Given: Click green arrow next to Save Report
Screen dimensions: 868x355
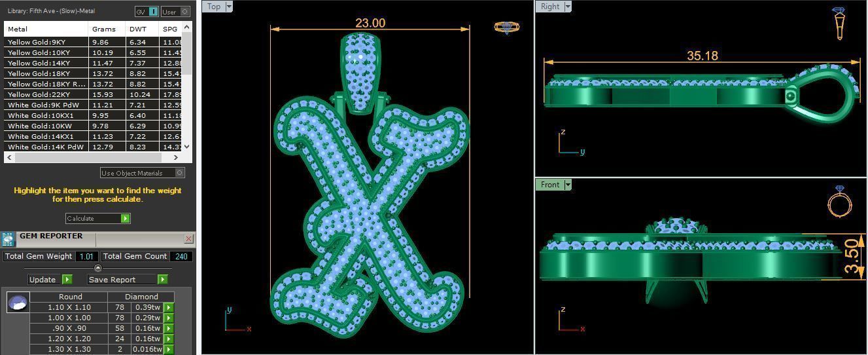Looking at the screenshot, I should point(162,279).
